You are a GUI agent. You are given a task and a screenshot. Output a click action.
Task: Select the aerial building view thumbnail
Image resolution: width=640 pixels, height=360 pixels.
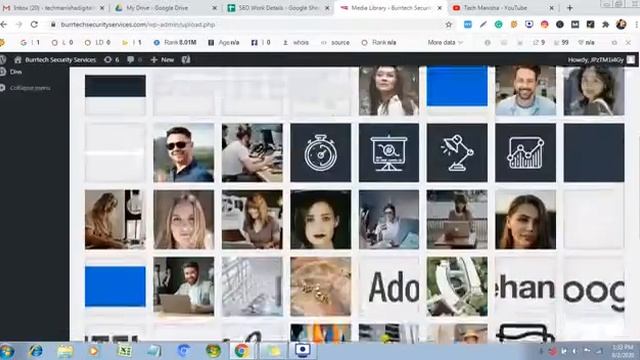[x=457, y=287]
